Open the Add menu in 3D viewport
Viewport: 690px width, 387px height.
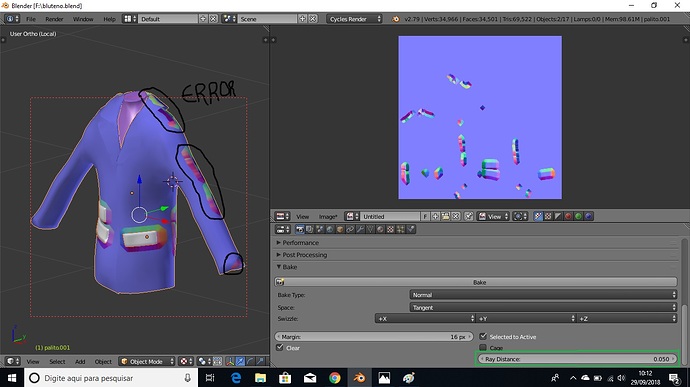[80, 361]
